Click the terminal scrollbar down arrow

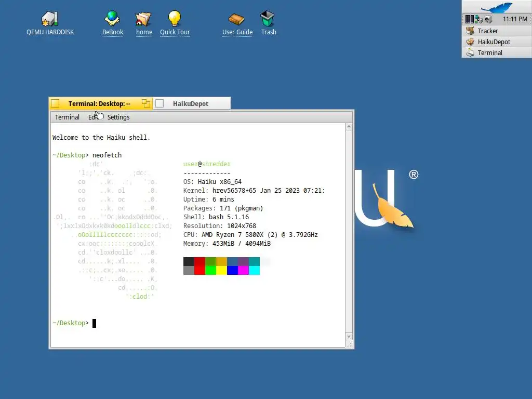[x=349, y=337]
